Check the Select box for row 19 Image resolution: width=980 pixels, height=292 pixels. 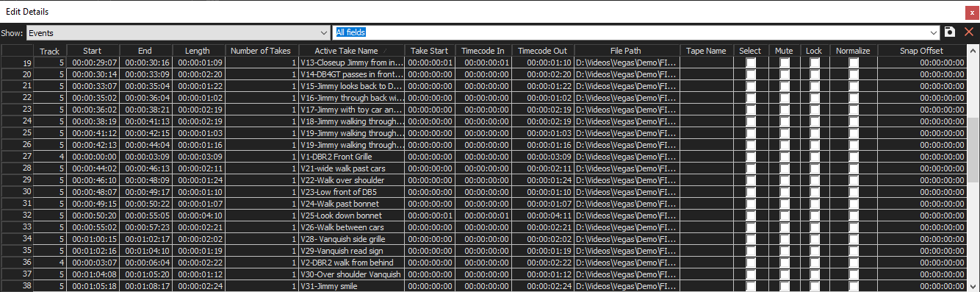pos(751,63)
